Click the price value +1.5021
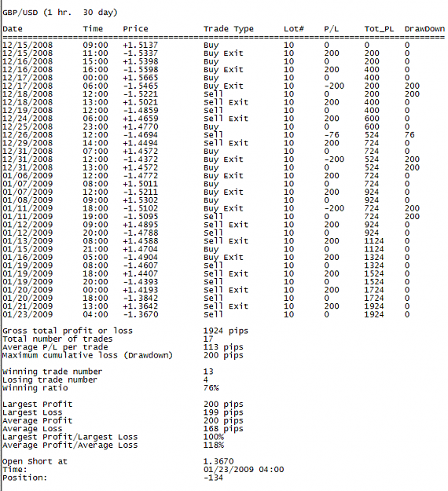The height and width of the screenshot is (491, 448). pos(141,102)
